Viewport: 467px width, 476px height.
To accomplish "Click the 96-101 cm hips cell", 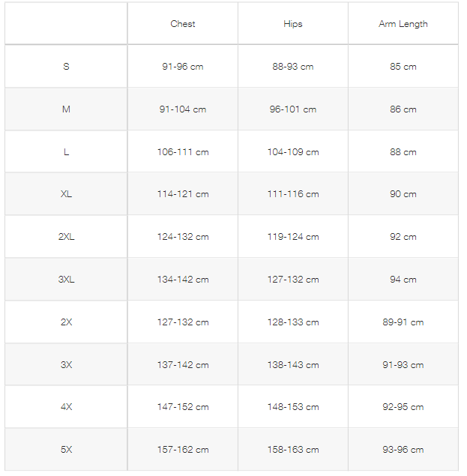I will pos(293,109).
